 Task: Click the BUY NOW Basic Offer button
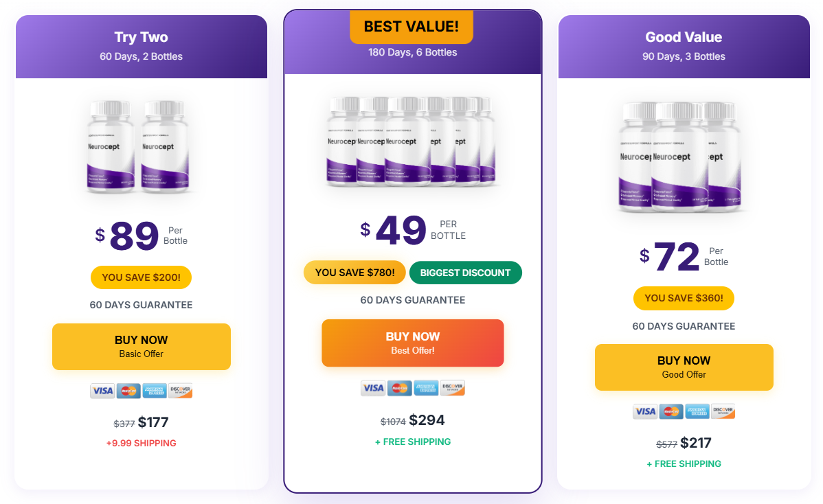pos(141,346)
